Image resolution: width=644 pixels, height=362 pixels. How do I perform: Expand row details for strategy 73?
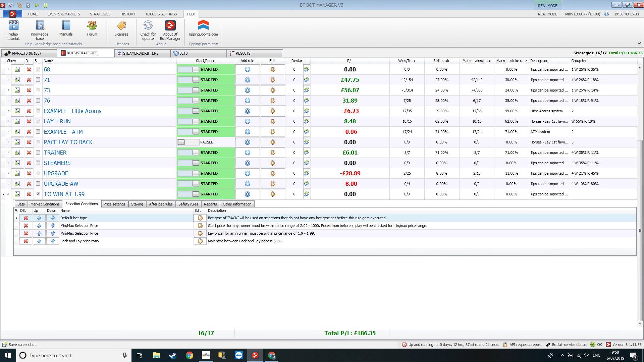coord(8,90)
